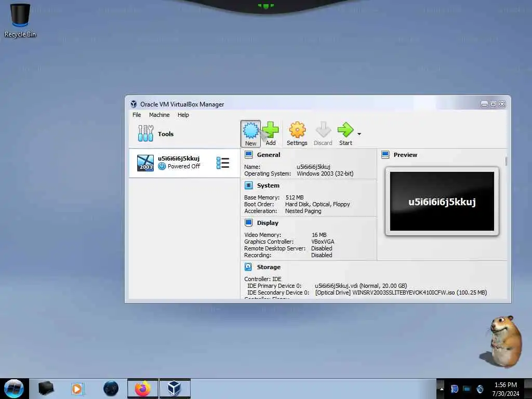Click the 'Windows 2003 (32-bit)' value

click(325, 174)
